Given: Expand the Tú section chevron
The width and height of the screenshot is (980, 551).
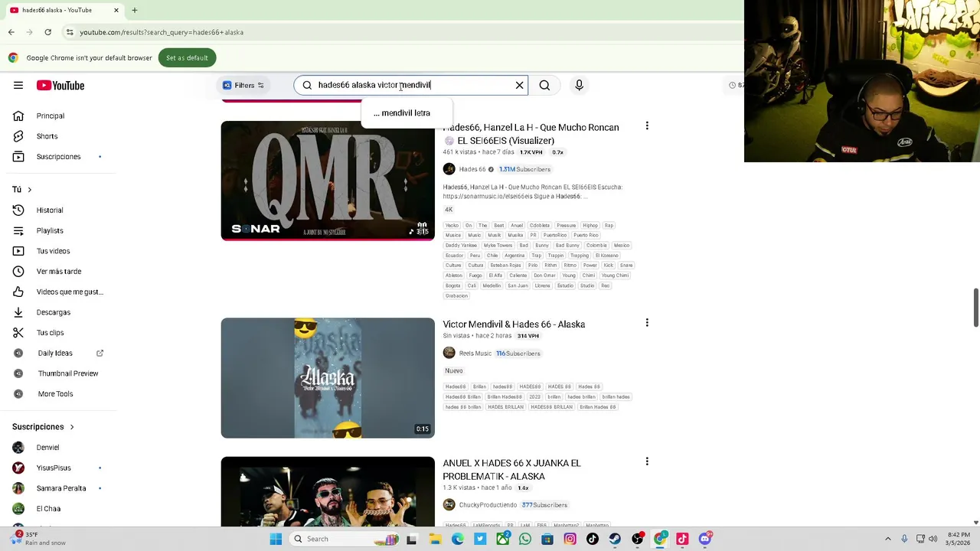Looking at the screenshot, I should 30,189.
